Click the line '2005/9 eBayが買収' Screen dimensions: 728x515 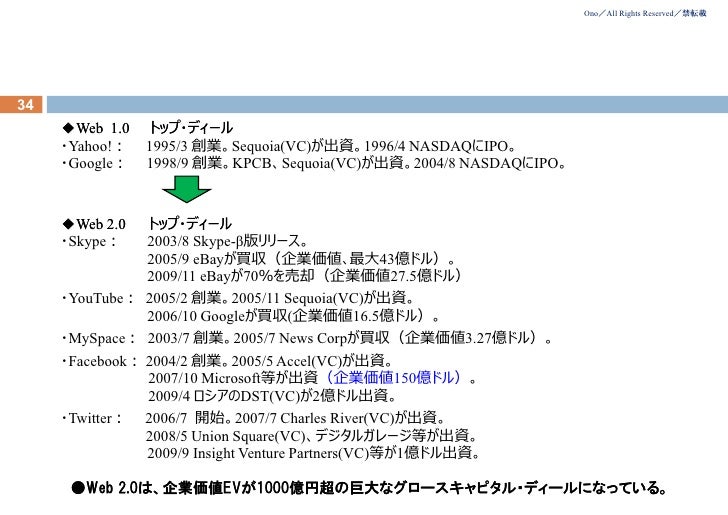[301, 259]
